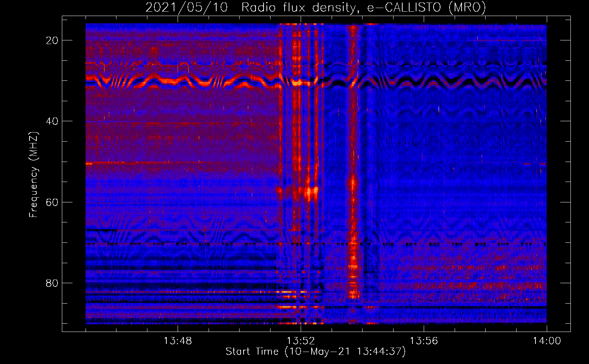The image size is (589, 364).
Task: Click the 60 MHz frequency tick label
Action: click(x=52, y=202)
